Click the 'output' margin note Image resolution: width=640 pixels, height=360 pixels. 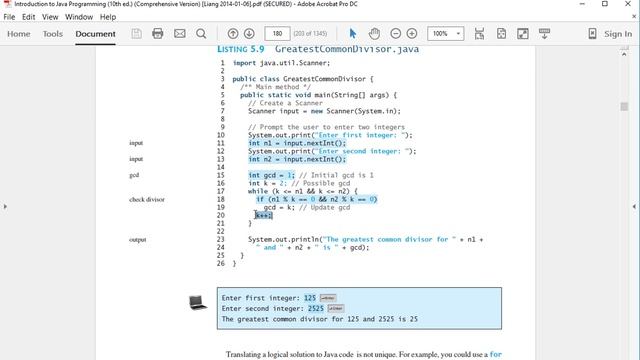tap(138, 240)
